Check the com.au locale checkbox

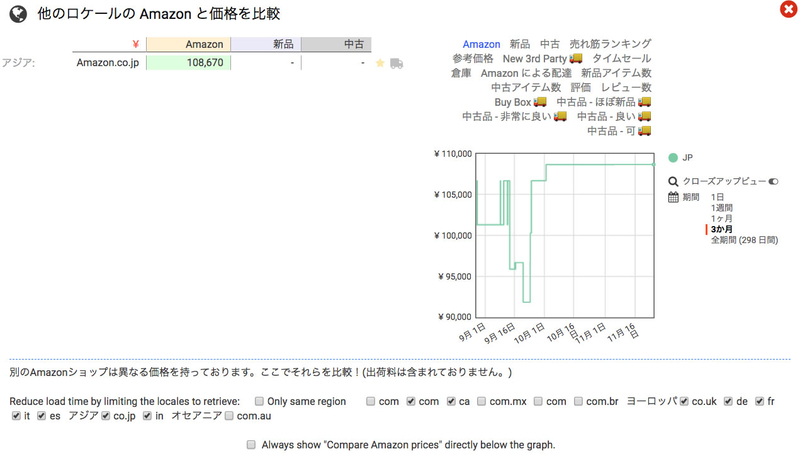[229, 416]
